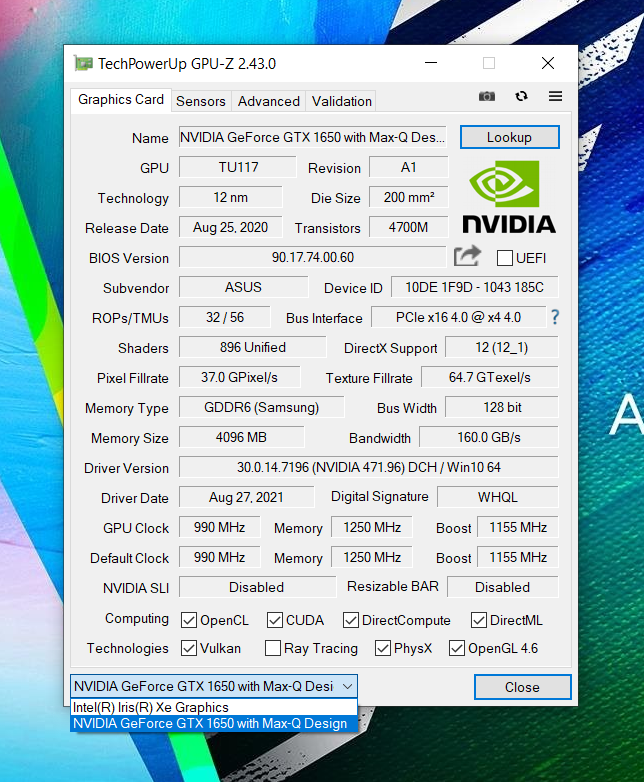Click the Driver Version field
This screenshot has width=644, height=782.
tap(369, 467)
